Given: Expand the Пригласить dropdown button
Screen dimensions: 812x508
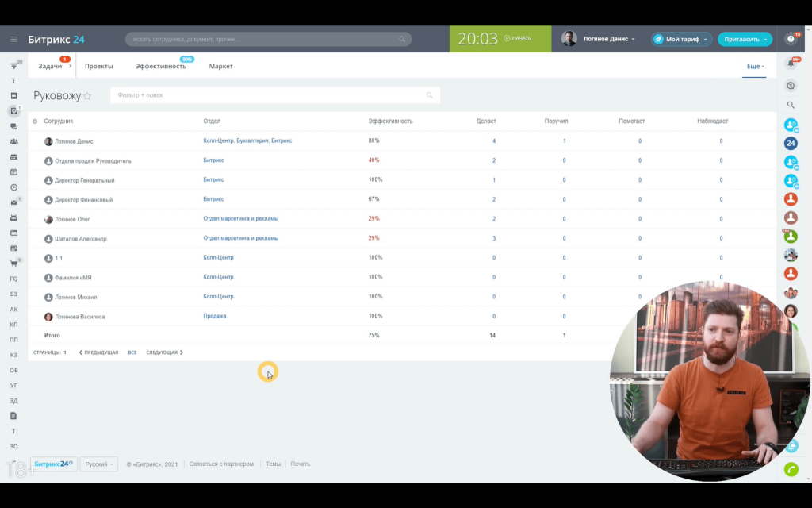Looking at the screenshot, I should [x=745, y=40].
